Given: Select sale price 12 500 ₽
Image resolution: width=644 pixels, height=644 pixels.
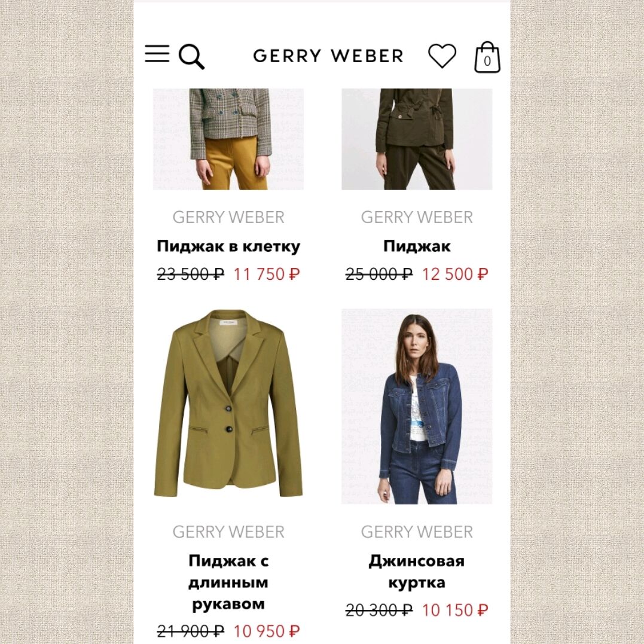Looking at the screenshot, I should 455,274.
